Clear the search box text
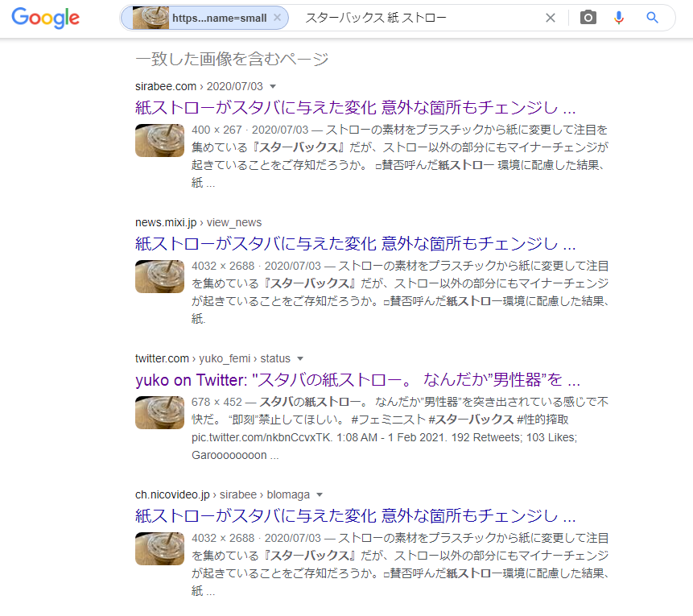 [551, 18]
